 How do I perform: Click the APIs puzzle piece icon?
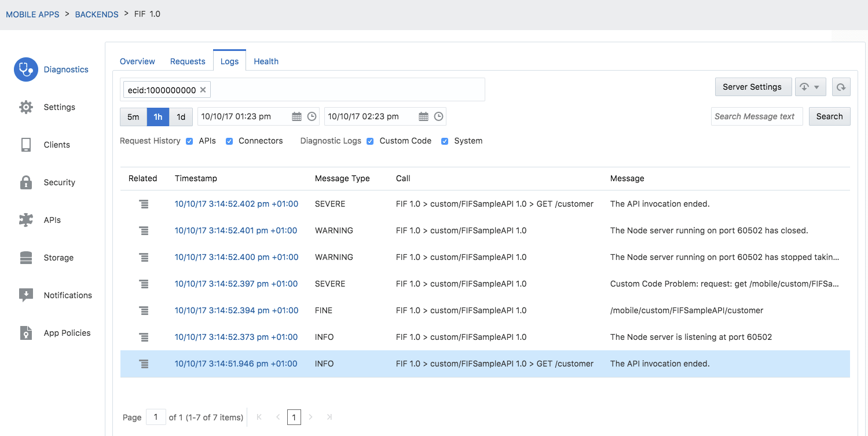[x=26, y=220]
